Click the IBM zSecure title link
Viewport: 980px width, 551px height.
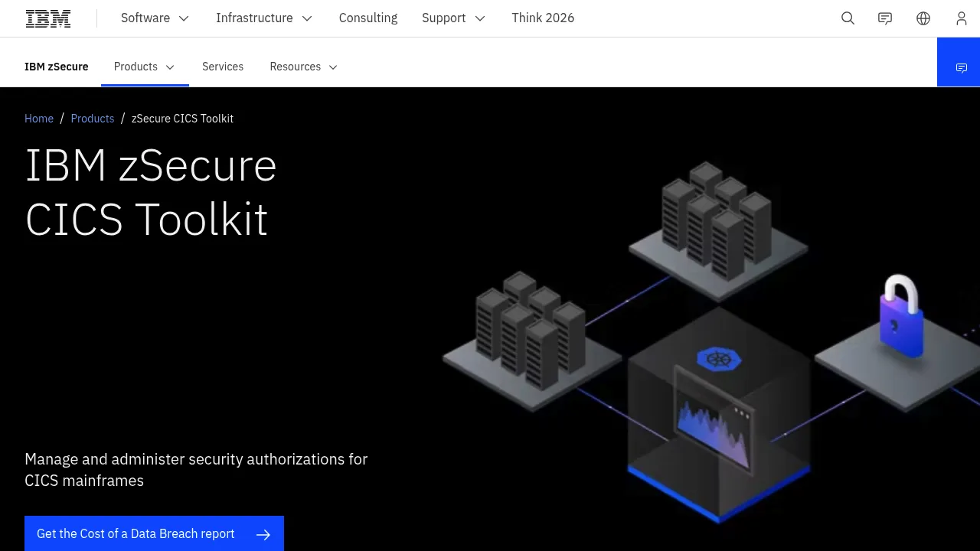[57, 67]
